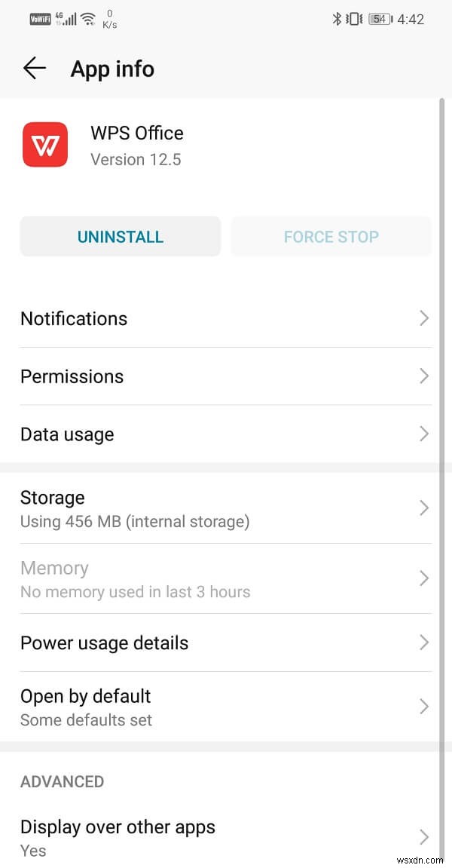452x868 pixels.
Task: Tap the back arrow on App info
Action: pyautogui.click(x=34, y=68)
